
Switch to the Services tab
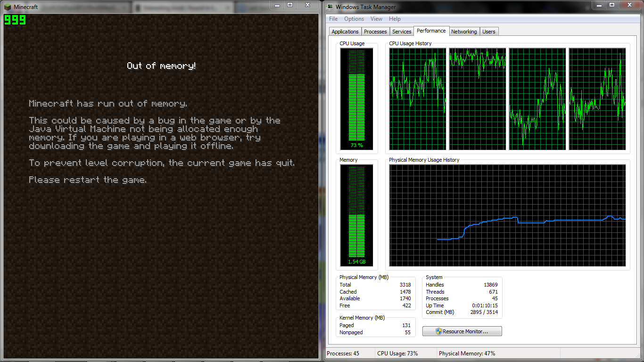pos(402,32)
